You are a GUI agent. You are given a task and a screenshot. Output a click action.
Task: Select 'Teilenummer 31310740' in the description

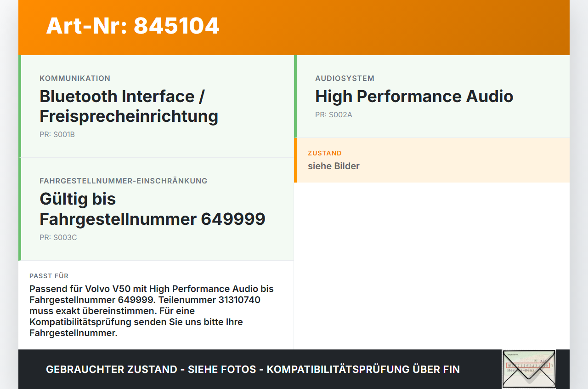(x=219, y=300)
